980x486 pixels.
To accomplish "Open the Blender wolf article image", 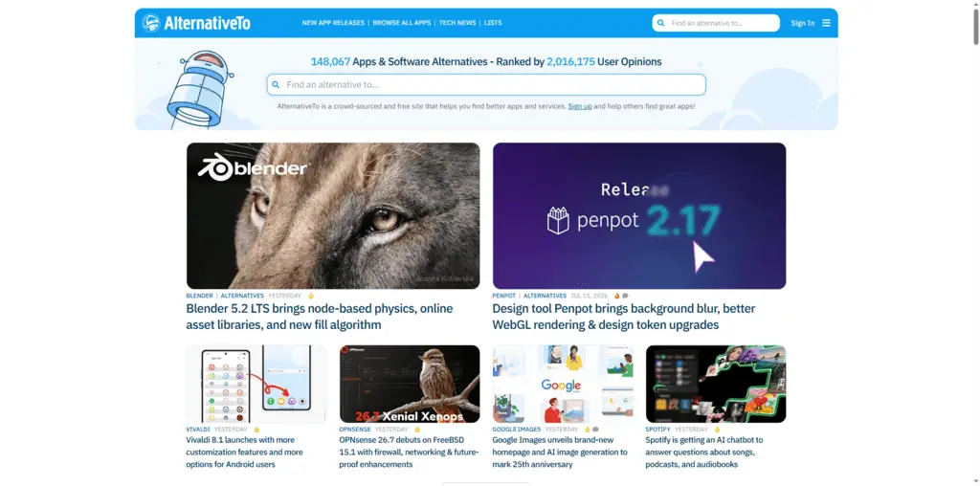I will coord(333,215).
